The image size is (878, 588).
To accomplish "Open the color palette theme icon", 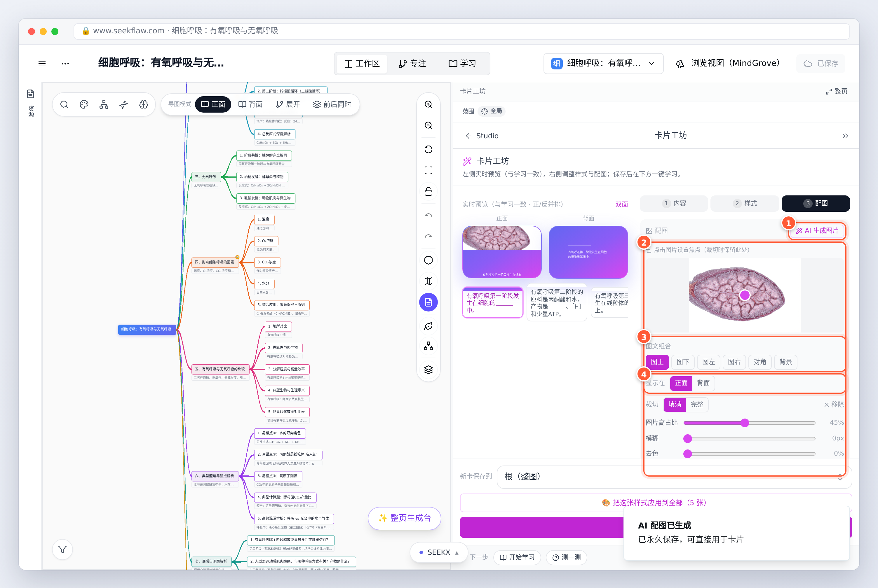I will point(84,104).
